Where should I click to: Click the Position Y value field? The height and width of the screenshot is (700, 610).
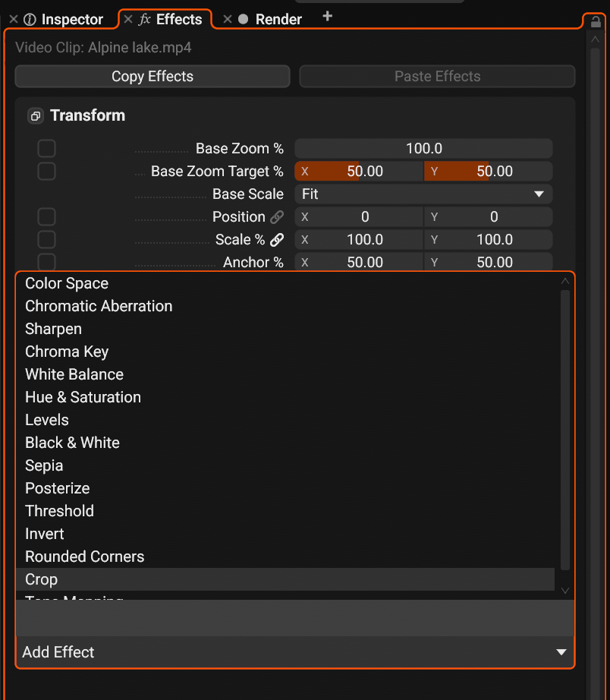click(x=488, y=217)
